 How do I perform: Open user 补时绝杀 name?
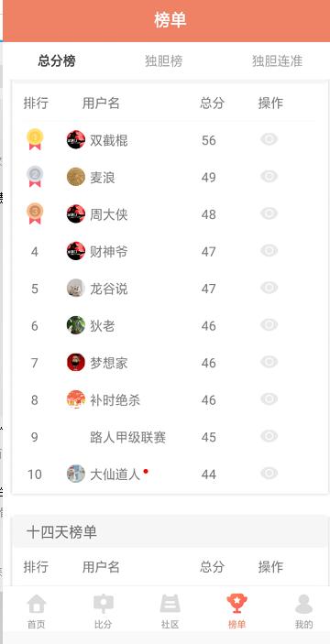click(x=115, y=400)
